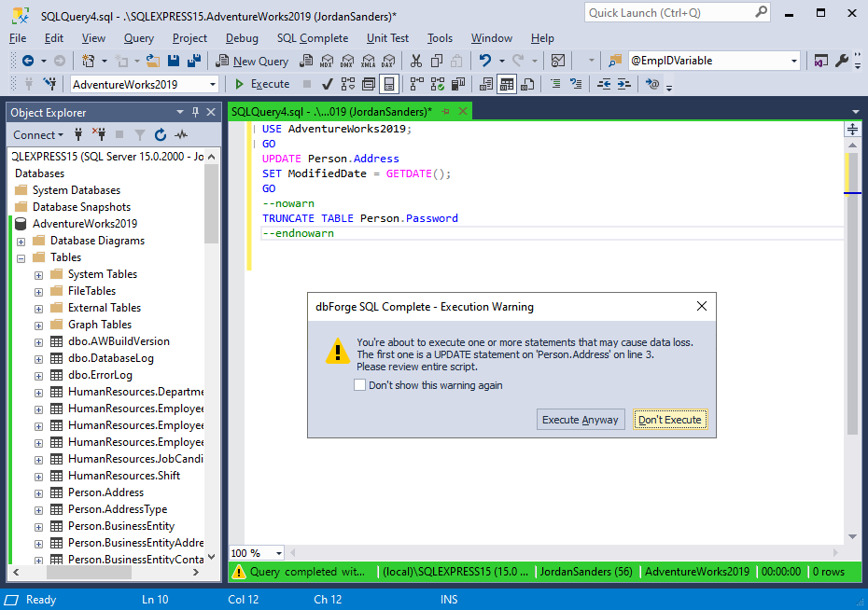Click the Results to Text icon
Viewport: 868px width, 610px height.
click(x=486, y=84)
